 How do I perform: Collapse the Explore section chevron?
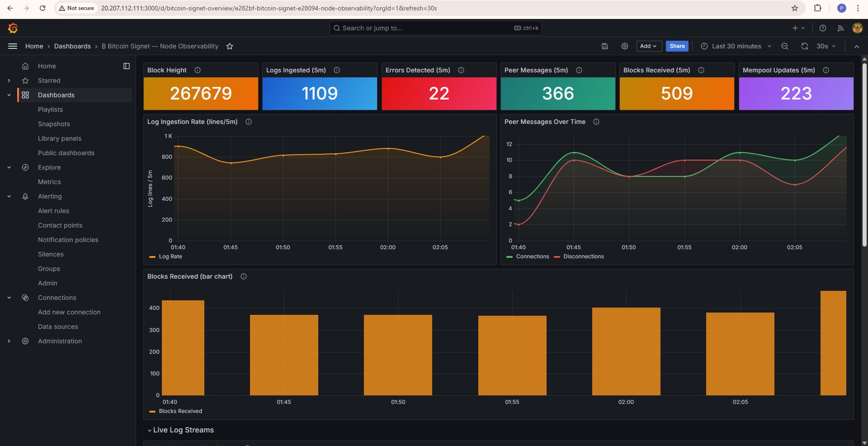coord(9,167)
